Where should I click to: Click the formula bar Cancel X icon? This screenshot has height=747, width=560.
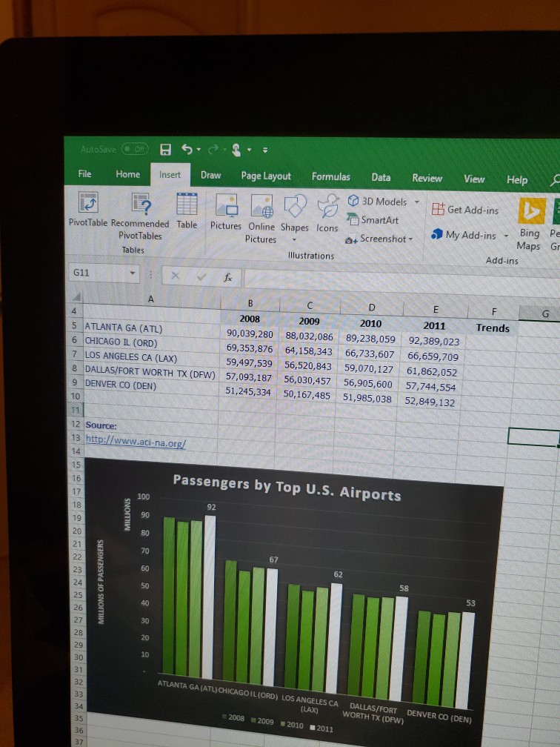(176, 276)
